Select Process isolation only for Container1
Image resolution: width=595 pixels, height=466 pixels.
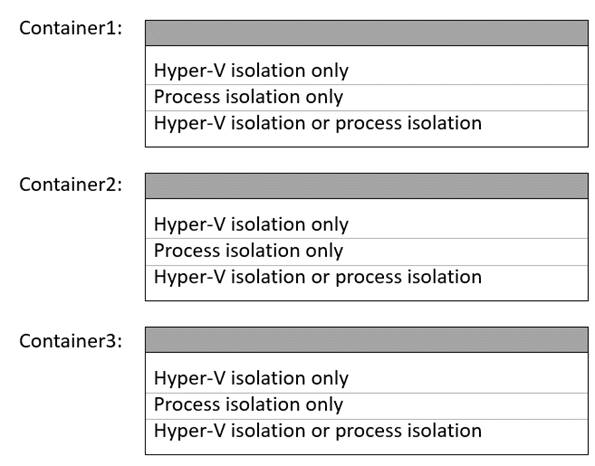click(x=367, y=98)
